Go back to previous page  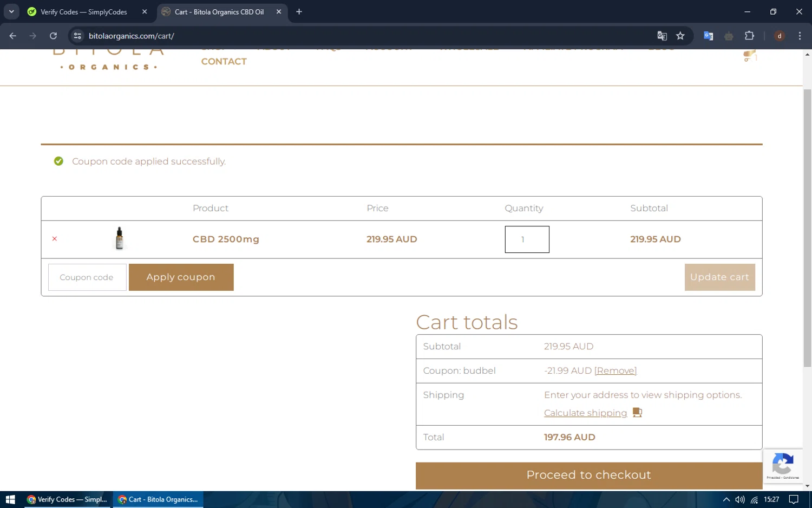[13, 36]
